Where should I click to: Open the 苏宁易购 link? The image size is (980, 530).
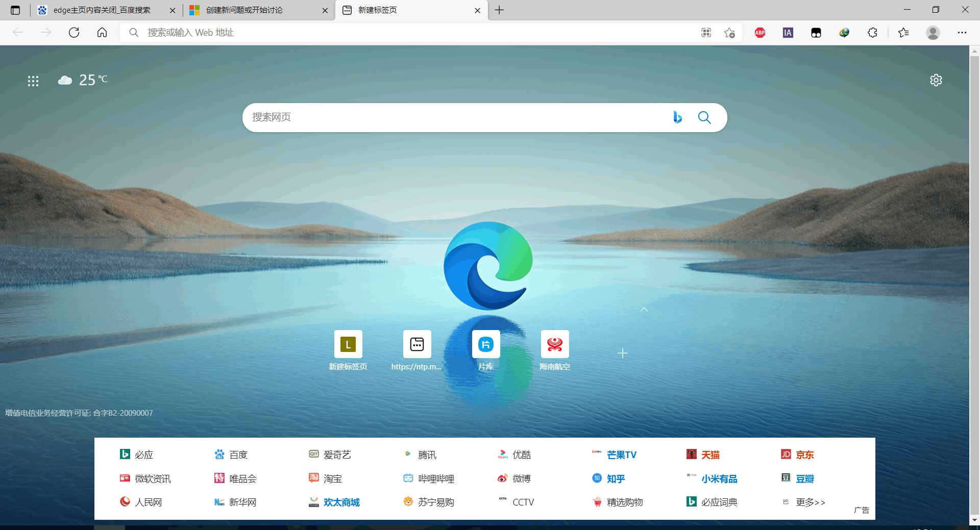tap(429, 502)
